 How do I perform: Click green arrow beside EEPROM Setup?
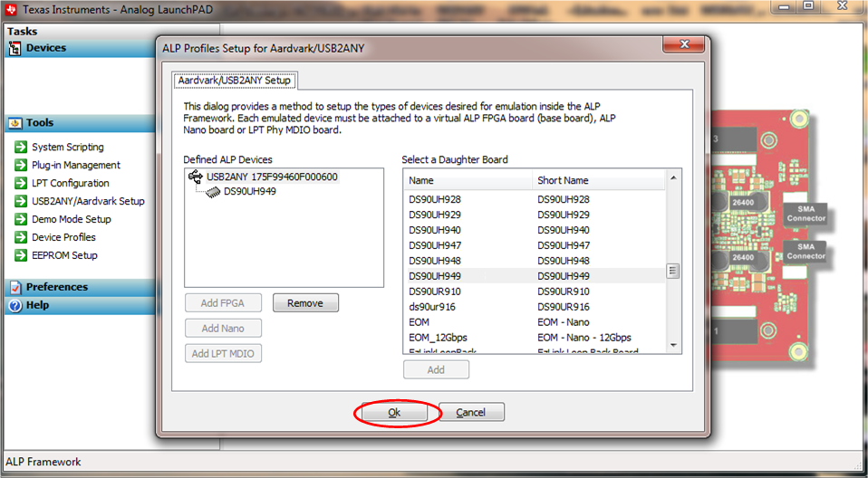pyautogui.click(x=21, y=255)
